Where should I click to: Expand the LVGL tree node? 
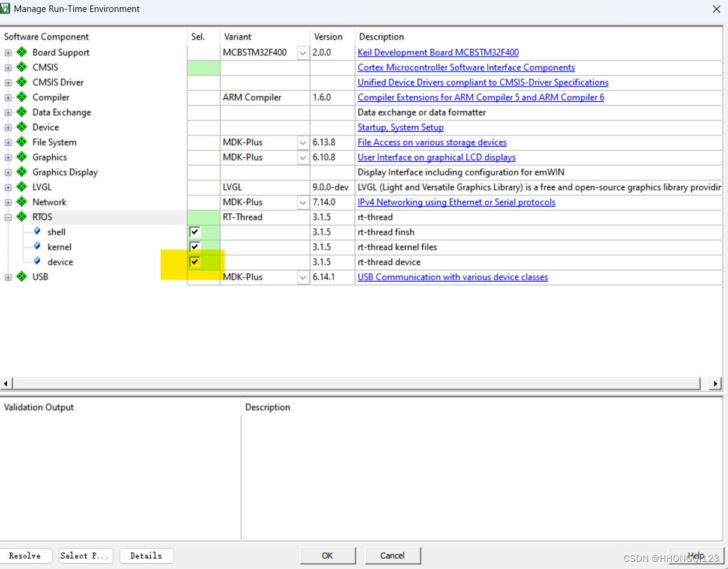8,187
